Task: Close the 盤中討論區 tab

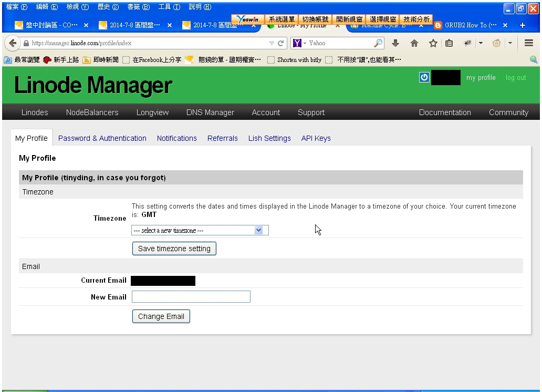Action: coord(86,25)
